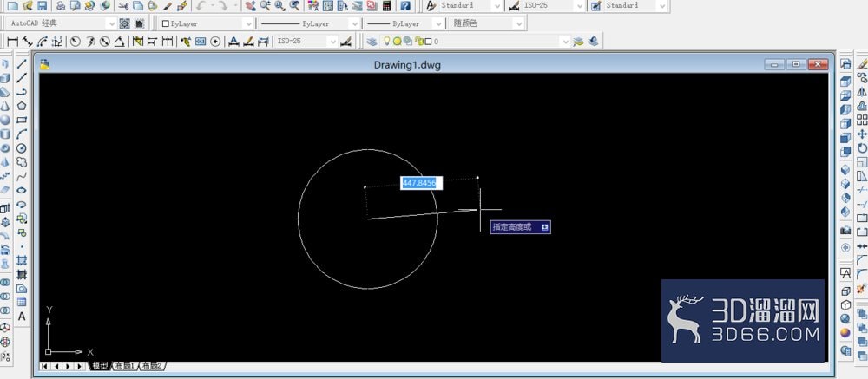Activate the Linear dimension tool
The width and height of the screenshot is (868, 379).
tap(11, 42)
